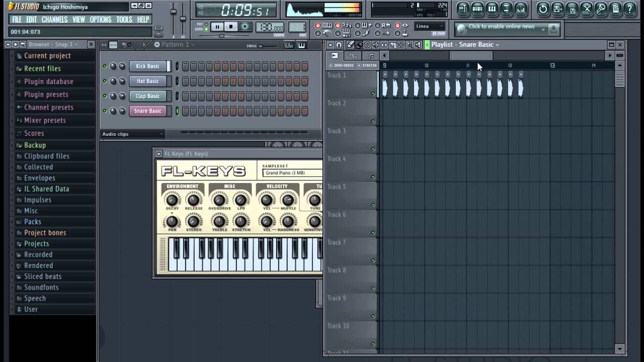Open the Step Sequencer view from the toolbar
The width and height of the screenshot is (644, 362).
[x=477, y=9]
